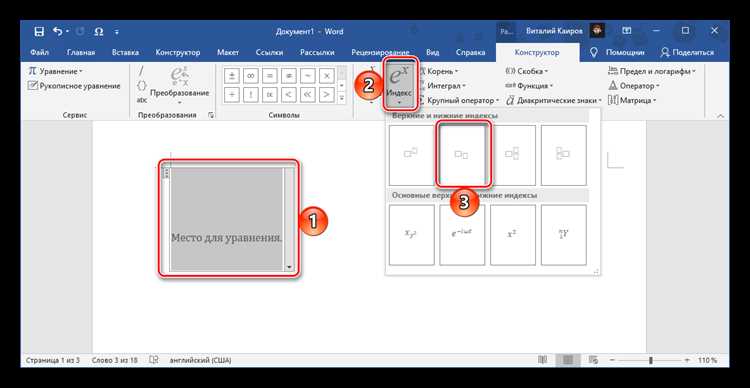The image size is (750, 388).
Task: Insert the less-than symbol
Action: point(288,94)
